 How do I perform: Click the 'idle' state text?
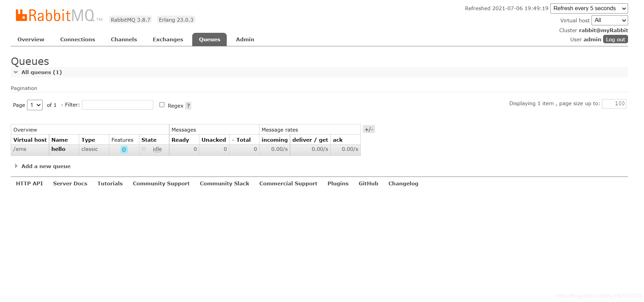[157, 149]
